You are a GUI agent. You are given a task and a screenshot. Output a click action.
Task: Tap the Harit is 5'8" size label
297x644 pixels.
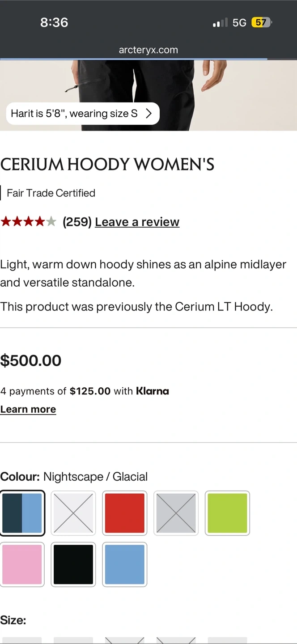coord(74,114)
